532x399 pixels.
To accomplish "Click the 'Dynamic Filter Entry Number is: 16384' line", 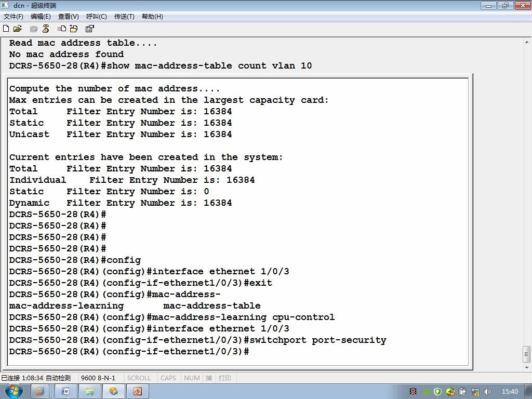I will 121,203.
